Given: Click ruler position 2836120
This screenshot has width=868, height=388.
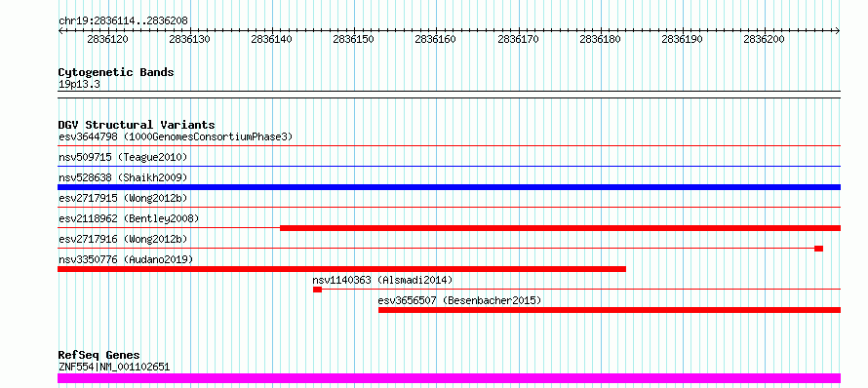Looking at the screenshot, I should point(108,39).
